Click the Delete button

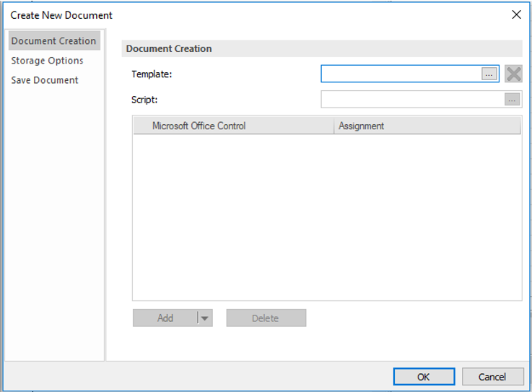266,318
